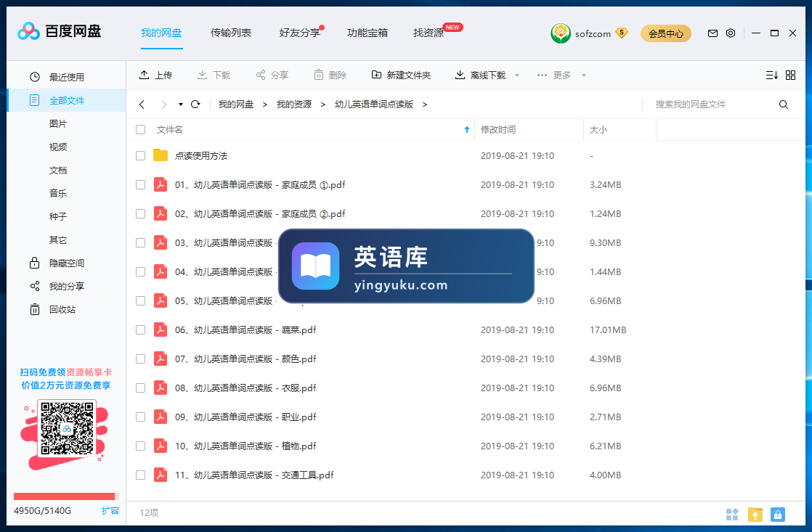Navigate to 我的资源 breadcrumb
Image resolution: width=812 pixels, height=532 pixels.
coord(294,105)
